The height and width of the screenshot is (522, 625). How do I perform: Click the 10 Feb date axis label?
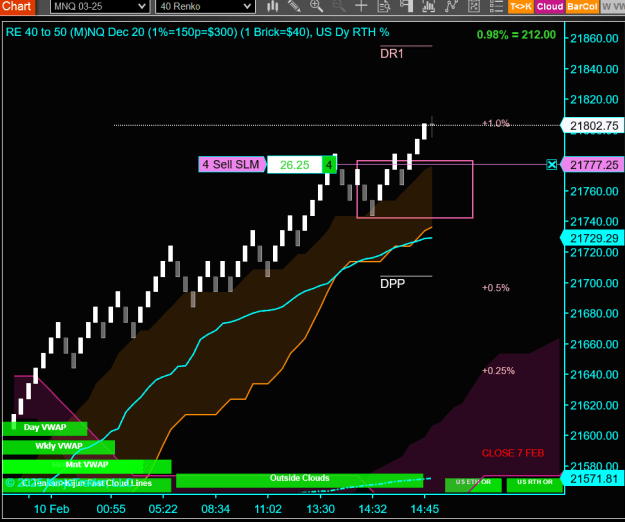[51, 509]
